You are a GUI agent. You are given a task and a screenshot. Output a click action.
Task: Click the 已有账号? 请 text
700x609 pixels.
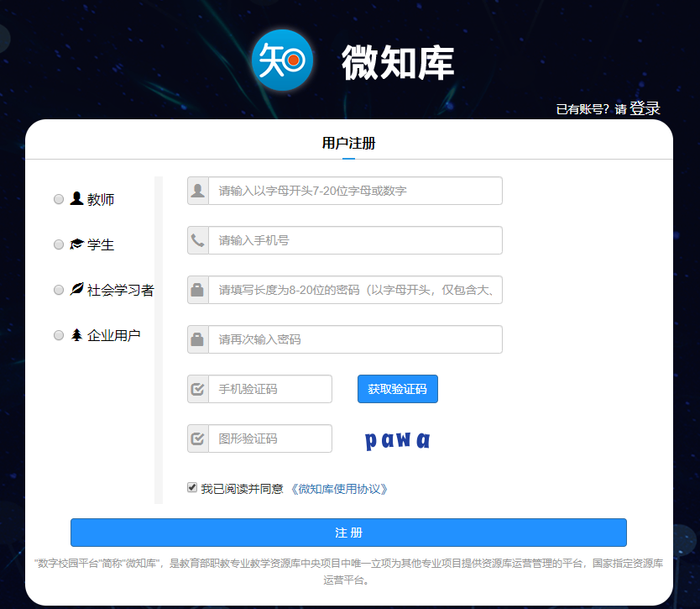click(x=592, y=109)
